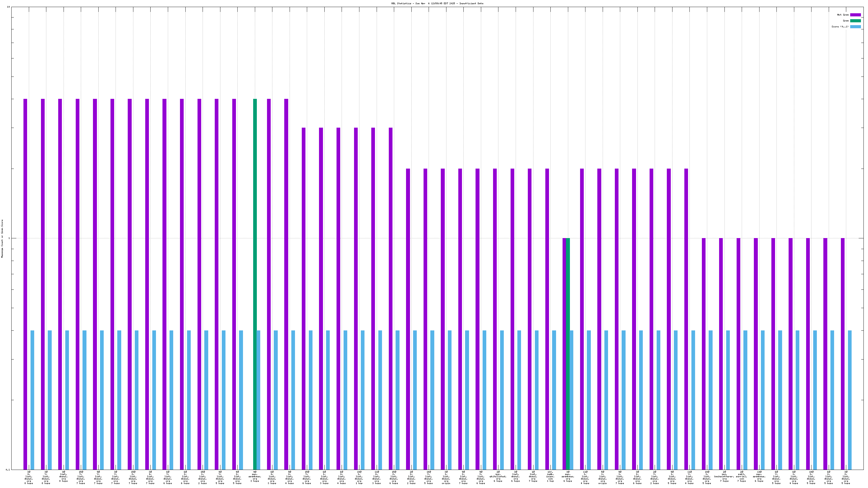Click the zen.spamhaus.org 3 hops axis label
Viewport: 868px width, 488px height.
pos(255,476)
